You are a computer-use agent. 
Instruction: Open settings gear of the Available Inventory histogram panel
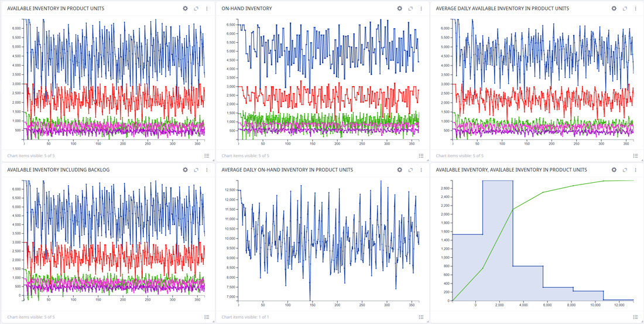(614, 169)
